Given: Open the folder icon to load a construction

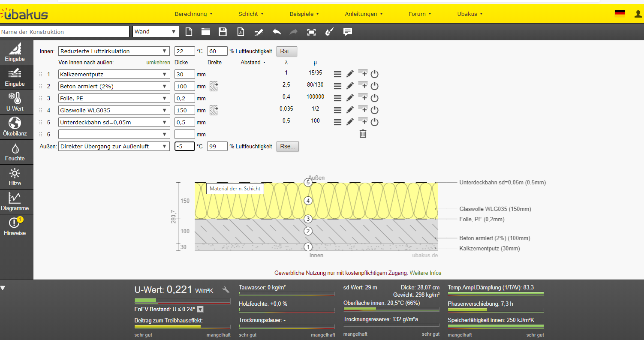Looking at the screenshot, I should [x=206, y=32].
